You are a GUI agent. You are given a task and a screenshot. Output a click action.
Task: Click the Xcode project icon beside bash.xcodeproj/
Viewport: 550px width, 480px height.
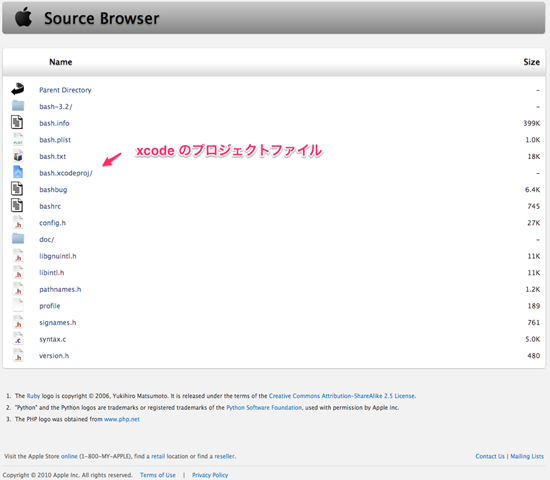click(x=18, y=172)
